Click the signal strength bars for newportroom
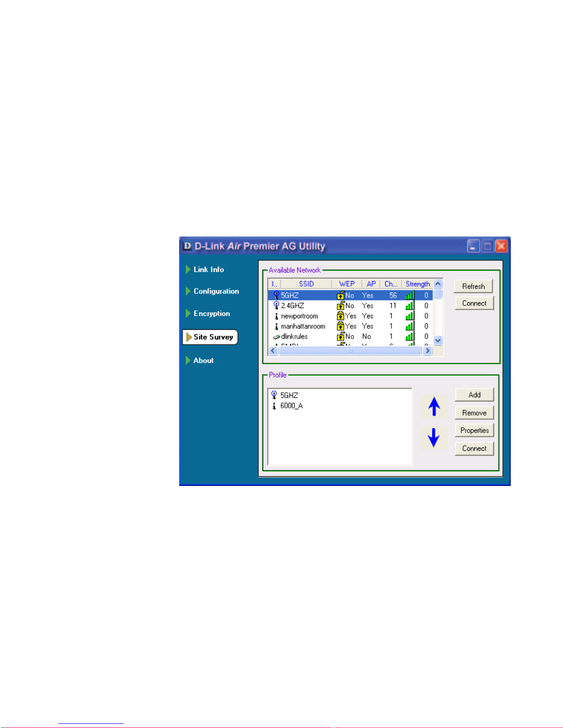 pos(410,316)
